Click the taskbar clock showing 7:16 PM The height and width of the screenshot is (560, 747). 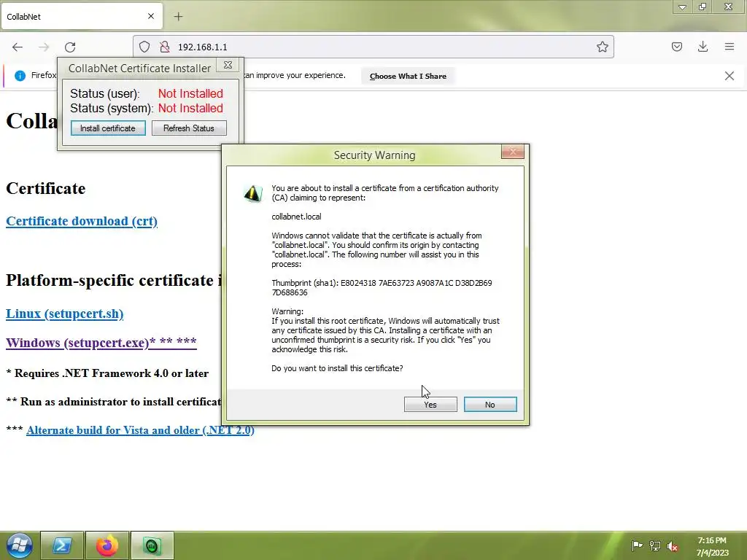tap(712, 546)
